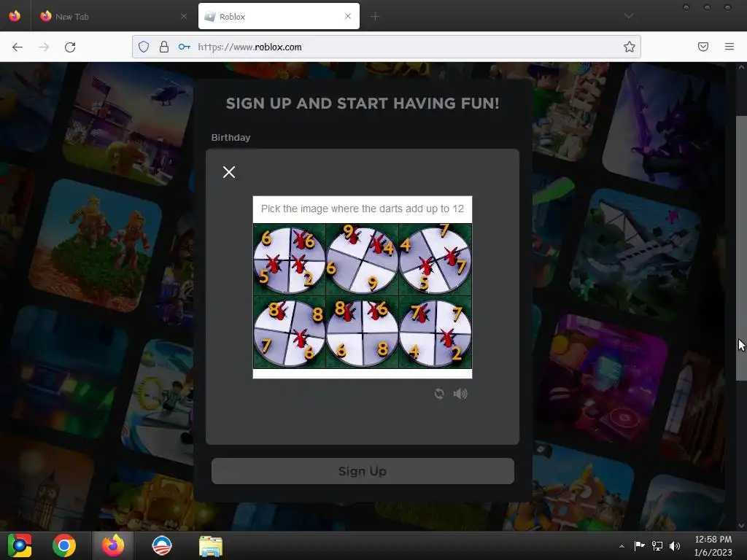Click the Birthday label
This screenshot has width=747, height=560.
[x=231, y=137]
